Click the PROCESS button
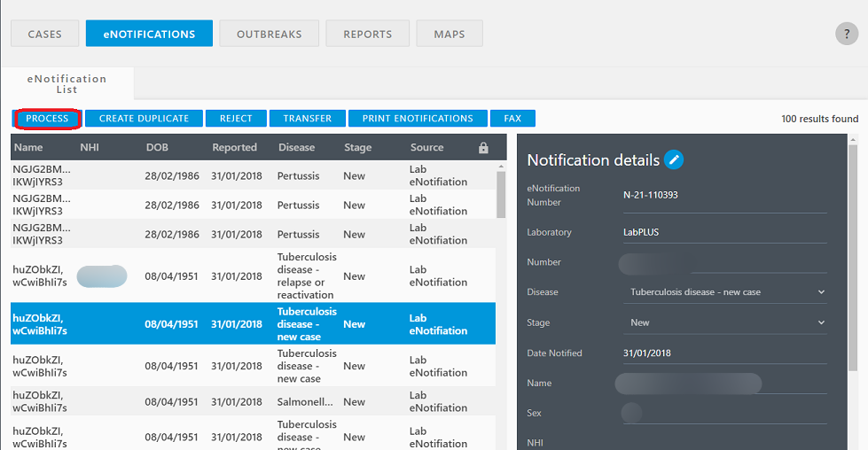 pyautogui.click(x=47, y=119)
